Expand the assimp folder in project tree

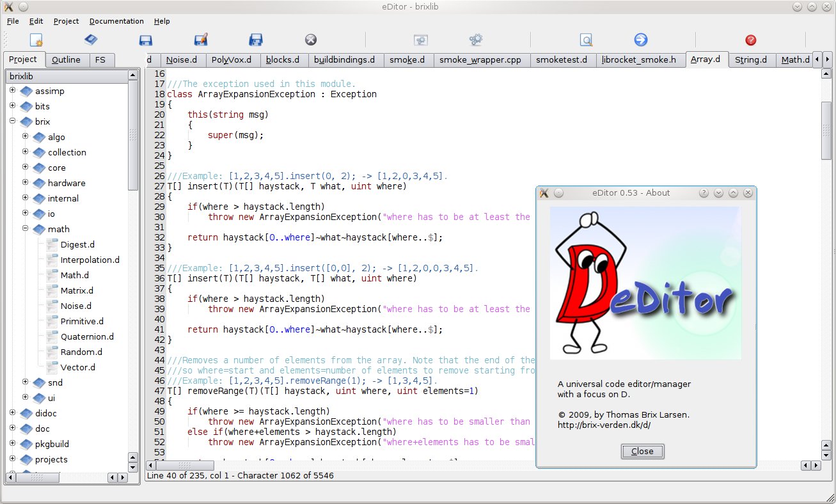[x=12, y=90]
